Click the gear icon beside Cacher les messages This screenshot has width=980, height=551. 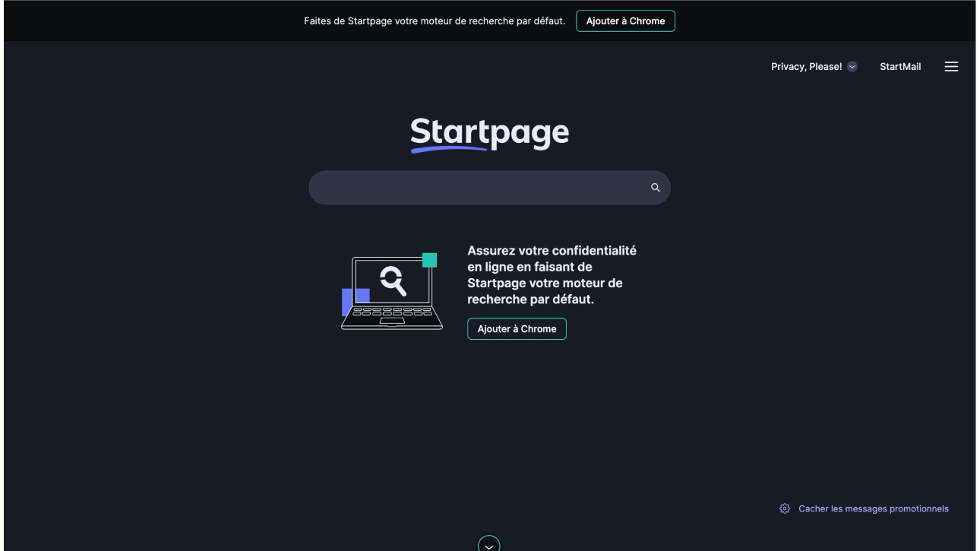pos(785,508)
